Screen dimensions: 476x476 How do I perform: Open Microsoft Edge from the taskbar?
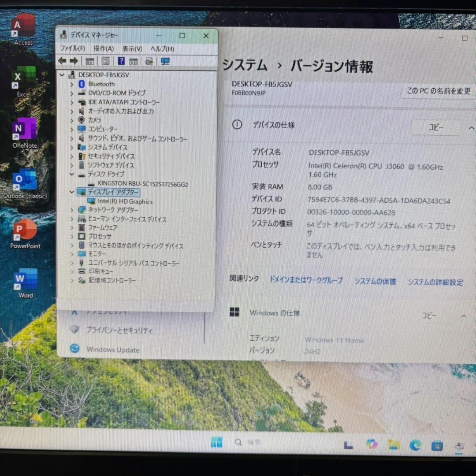click(415, 445)
